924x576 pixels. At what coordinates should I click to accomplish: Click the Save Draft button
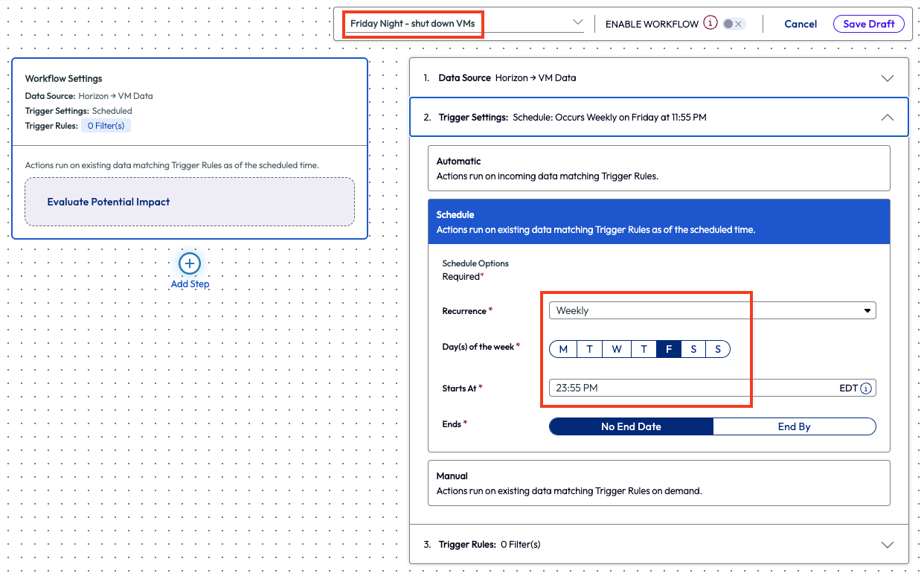pyautogui.click(x=868, y=24)
